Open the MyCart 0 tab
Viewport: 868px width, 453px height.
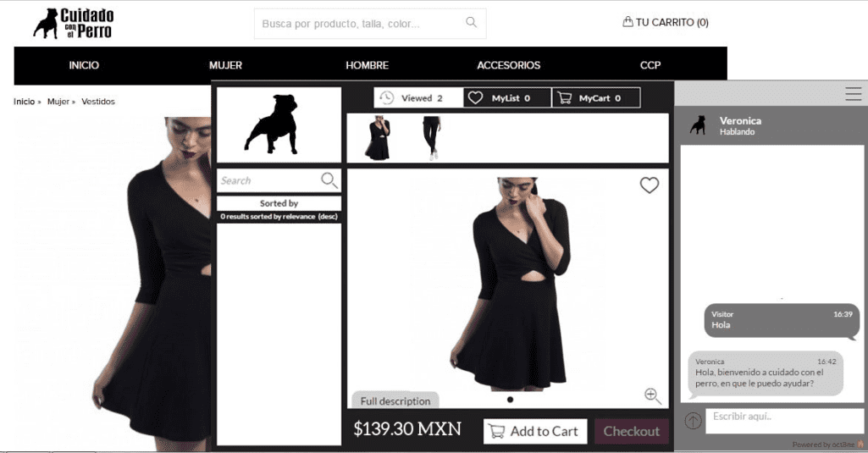coord(596,98)
